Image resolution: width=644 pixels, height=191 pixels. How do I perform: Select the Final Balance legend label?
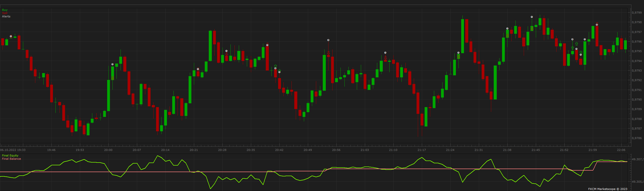pyautogui.click(x=12, y=159)
